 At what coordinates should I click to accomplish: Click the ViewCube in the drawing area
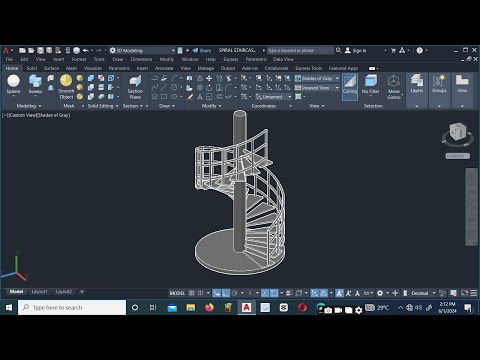coord(457,131)
